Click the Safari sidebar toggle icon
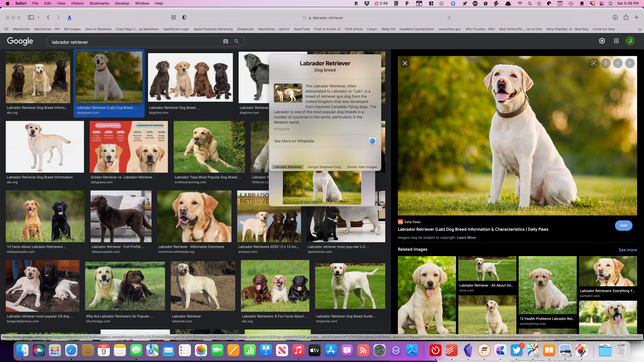This screenshot has height=362, width=644. pyautogui.click(x=31, y=18)
